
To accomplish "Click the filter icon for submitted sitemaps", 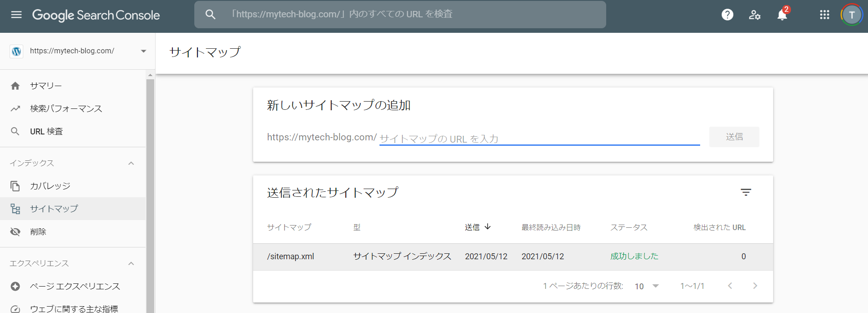I will coord(745,192).
